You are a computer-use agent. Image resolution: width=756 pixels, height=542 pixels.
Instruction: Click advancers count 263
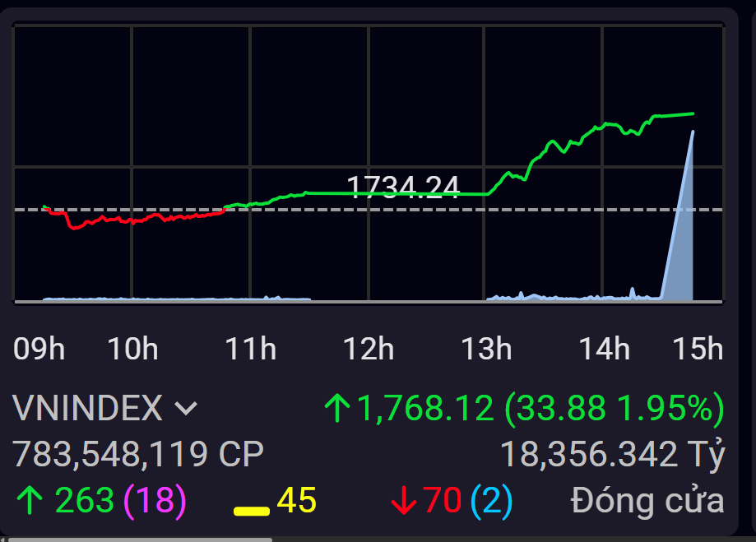tap(85, 500)
